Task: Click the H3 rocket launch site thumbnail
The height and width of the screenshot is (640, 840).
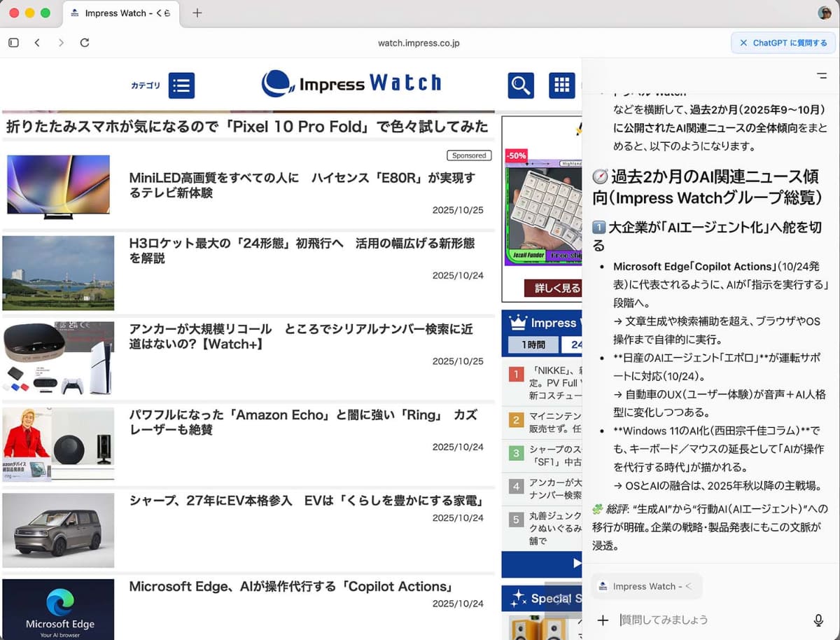Action: (x=58, y=273)
